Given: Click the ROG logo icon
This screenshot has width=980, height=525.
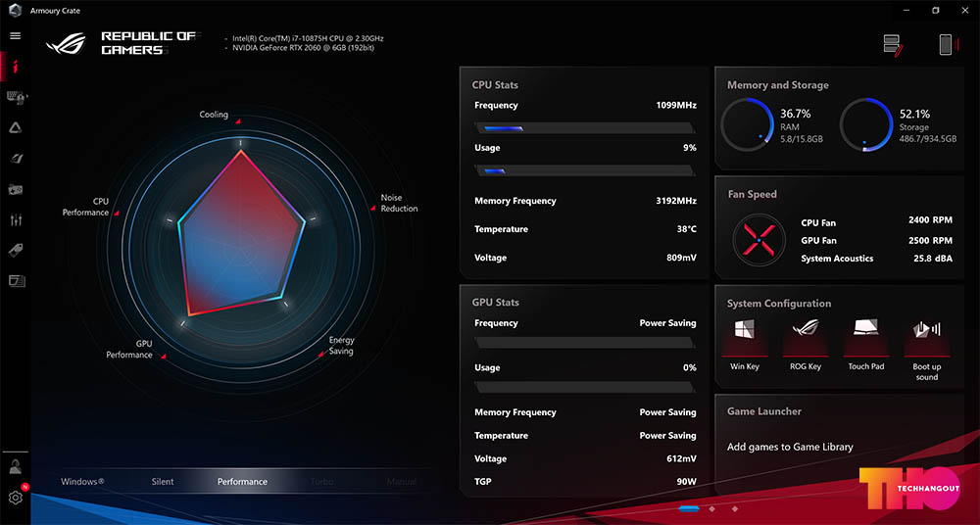Looking at the screenshot, I should click(66, 43).
